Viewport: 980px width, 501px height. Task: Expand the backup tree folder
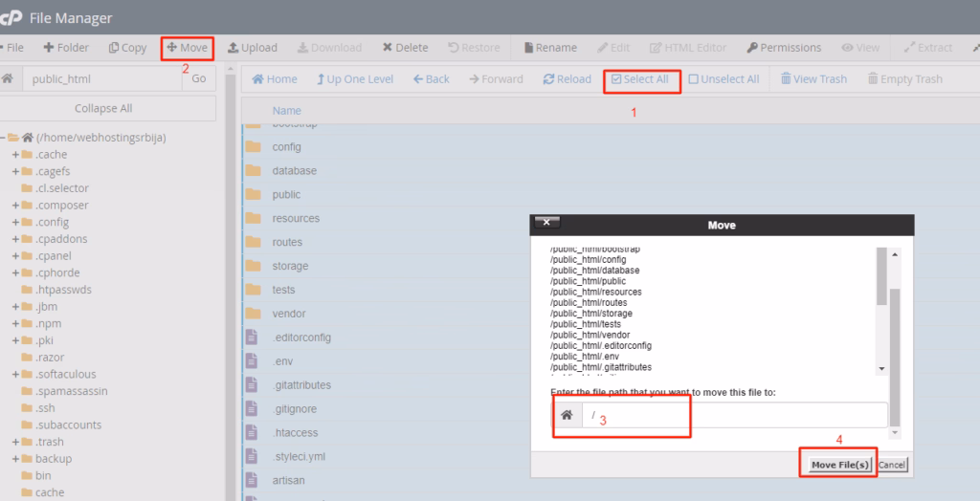15,459
